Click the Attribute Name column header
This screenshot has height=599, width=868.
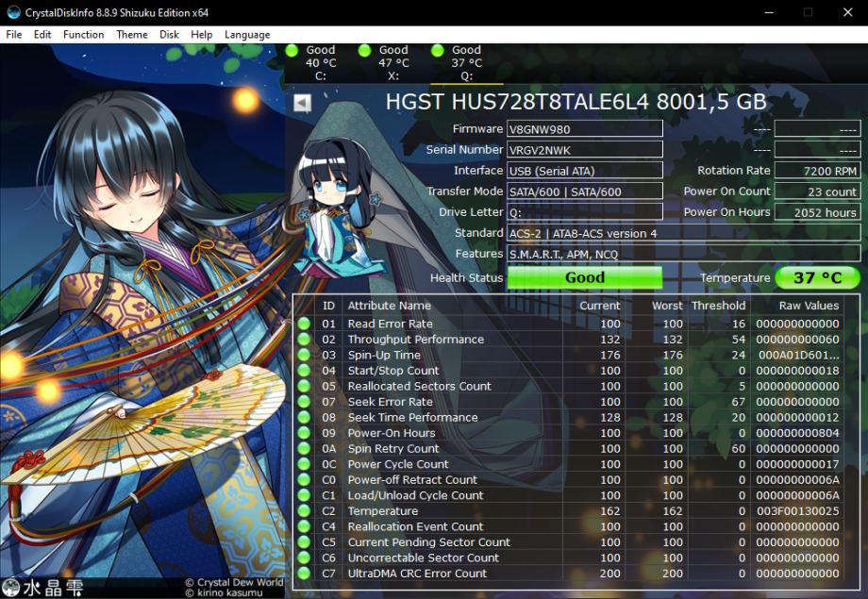pos(389,306)
